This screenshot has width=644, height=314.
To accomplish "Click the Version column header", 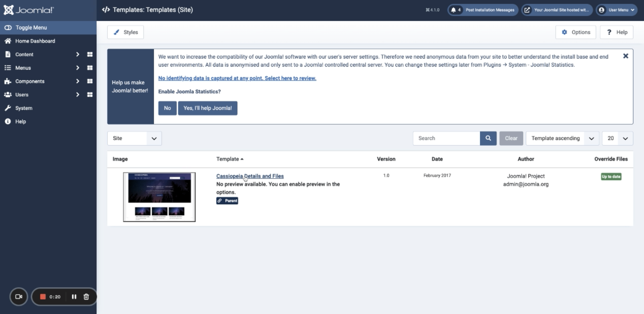I will [x=386, y=159].
